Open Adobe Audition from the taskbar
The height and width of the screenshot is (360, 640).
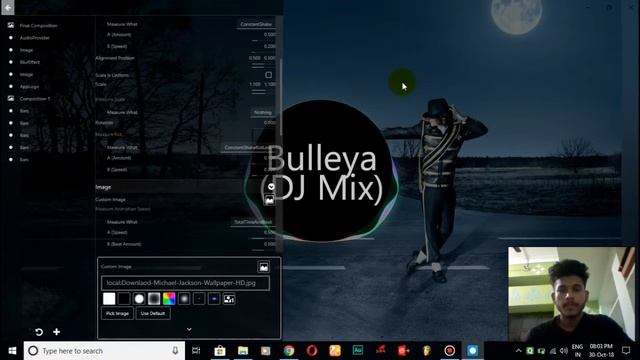[x=358, y=351]
